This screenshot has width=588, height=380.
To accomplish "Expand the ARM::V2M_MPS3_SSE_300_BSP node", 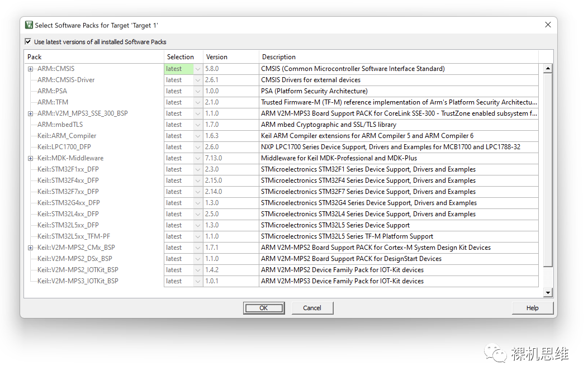I will 30,113.
